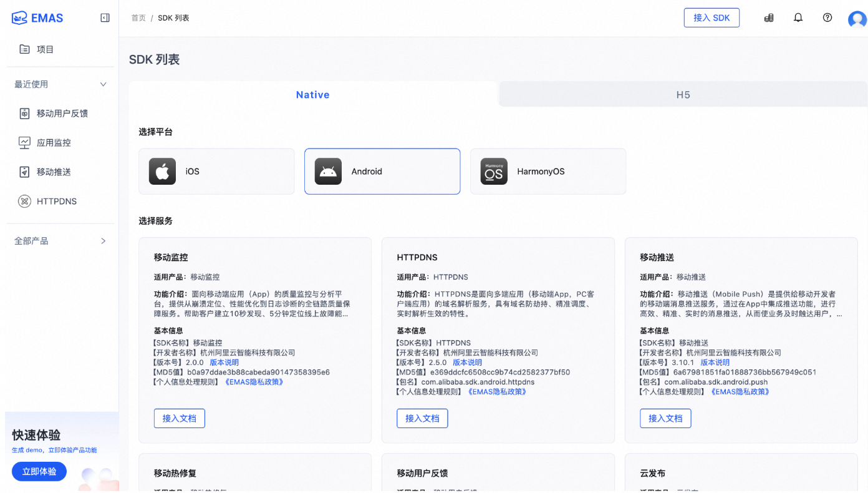
Task: Click the 快速体验 banner title
Action: point(36,435)
